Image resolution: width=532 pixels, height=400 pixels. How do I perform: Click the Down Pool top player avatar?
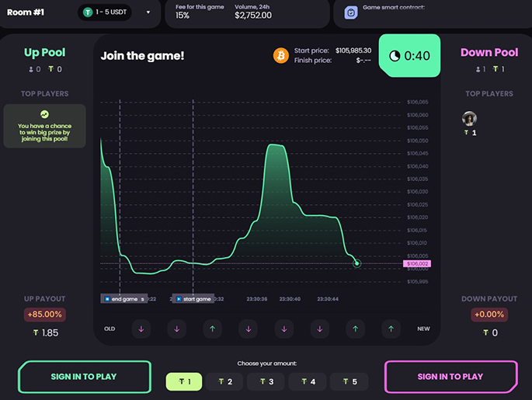pos(469,118)
